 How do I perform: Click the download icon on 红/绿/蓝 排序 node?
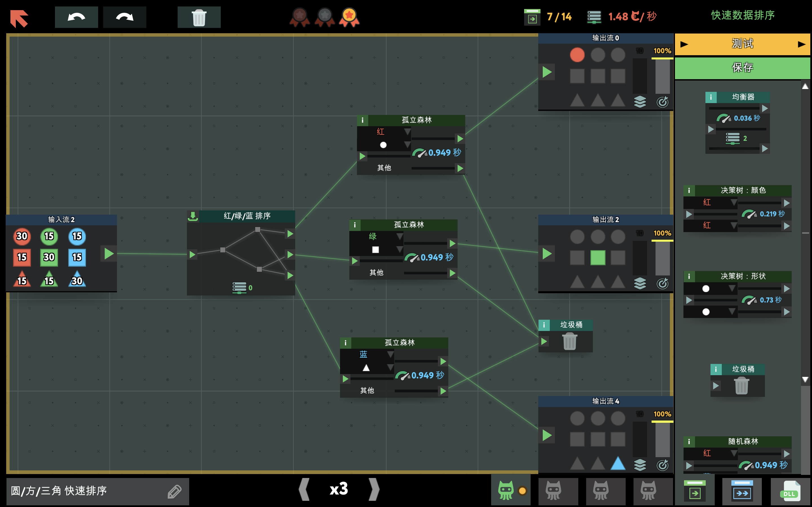[193, 216]
